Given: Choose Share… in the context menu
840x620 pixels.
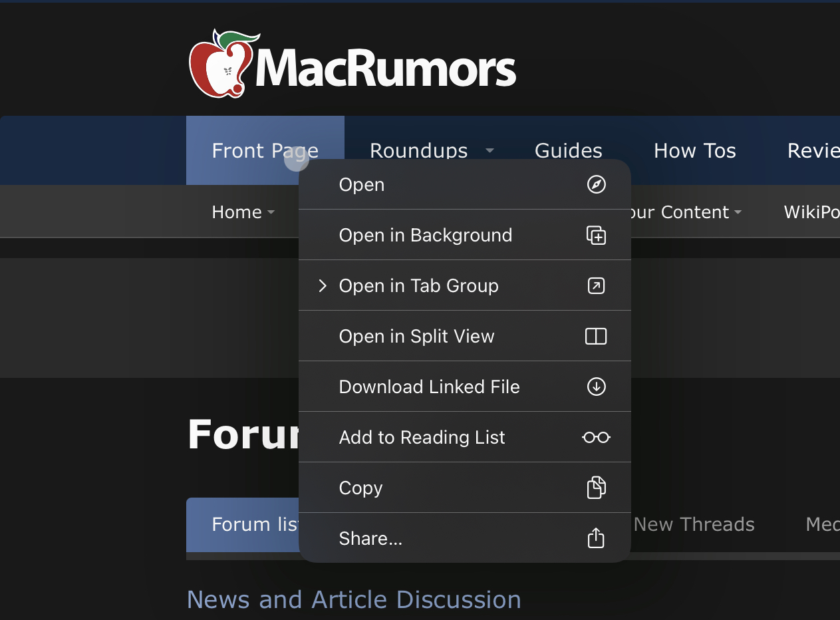Looking at the screenshot, I should tap(464, 538).
